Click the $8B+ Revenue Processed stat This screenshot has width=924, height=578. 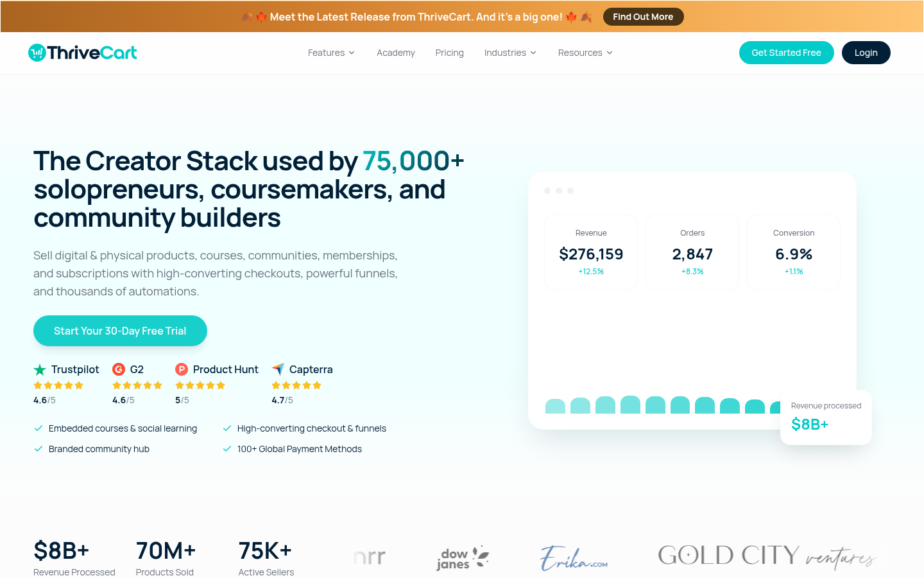coord(74,558)
